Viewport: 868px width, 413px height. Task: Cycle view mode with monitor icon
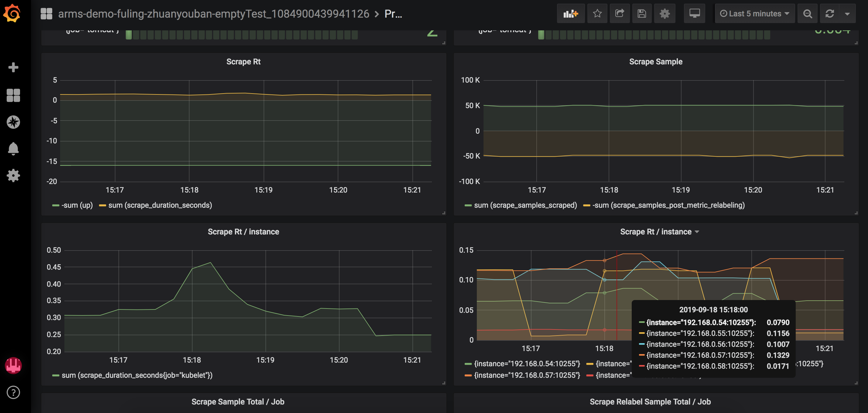coord(694,13)
